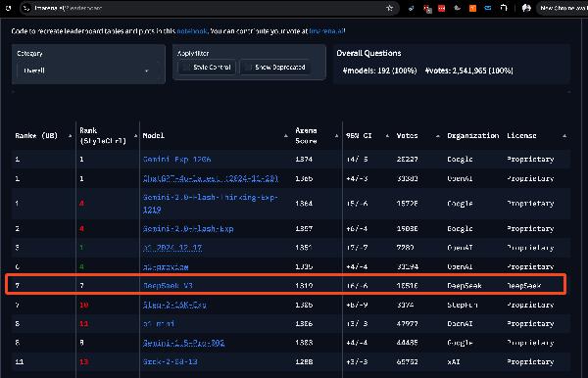Open the Chrome profile avatar
The image size is (588, 378).
click(526, 8)
